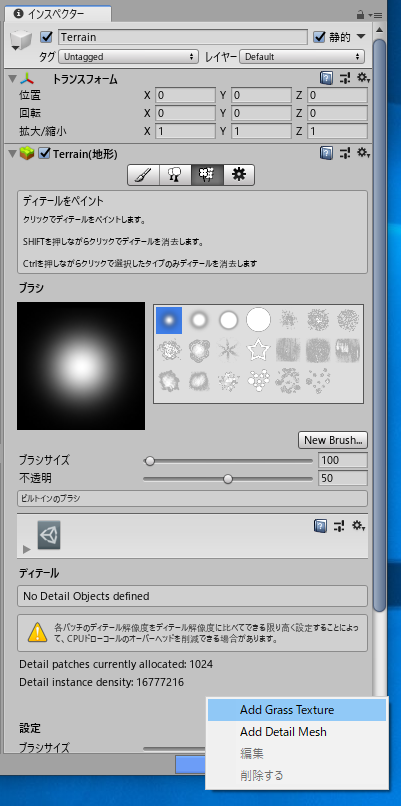The width and height of the screenshot is (401, 806).
Task: Click the No Detail Objects defined box
Action: pos(192,596)
